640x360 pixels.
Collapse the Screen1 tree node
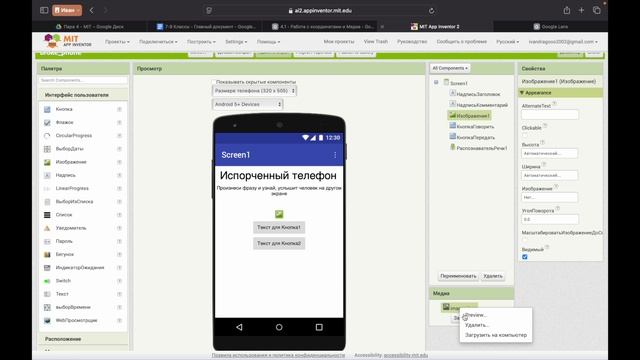point(436,82)
